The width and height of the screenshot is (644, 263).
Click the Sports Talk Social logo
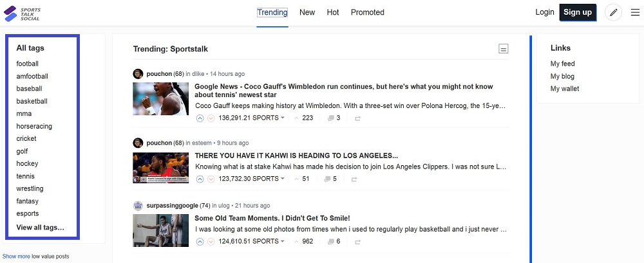pos(22,14)
